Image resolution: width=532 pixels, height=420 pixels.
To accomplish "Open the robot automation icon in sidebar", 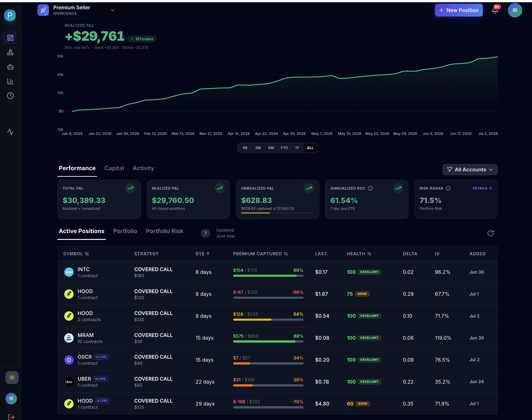I will pyautogui.click(x=10, y=67).
